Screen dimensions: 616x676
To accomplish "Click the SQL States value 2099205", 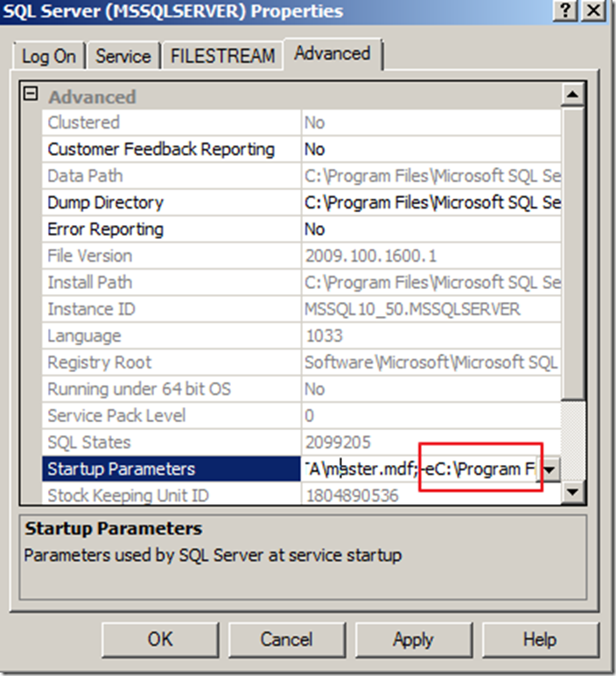I will [338, 443].
